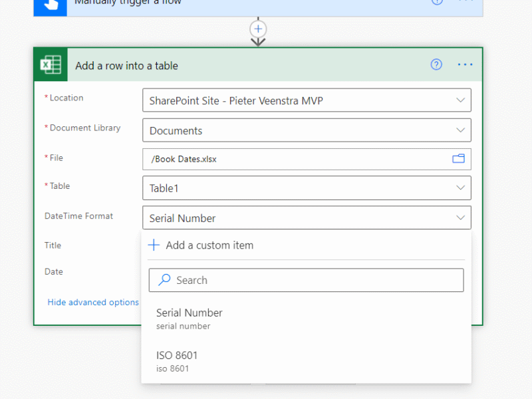The image size is (532, 399).
Task: Choose Add a custom item
Action: click(209, 245)
